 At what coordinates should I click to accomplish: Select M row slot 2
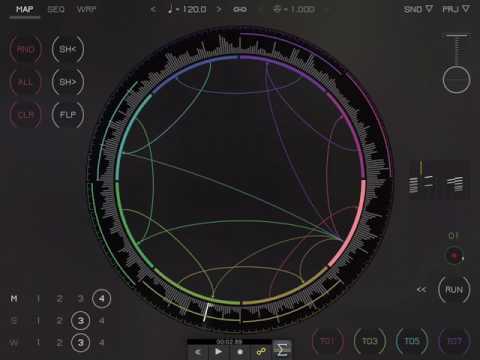click(x=60, y=299)
